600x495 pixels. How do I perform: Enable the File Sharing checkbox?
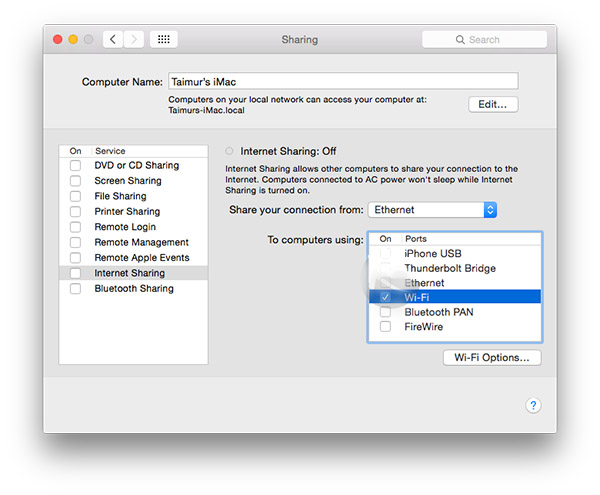(x=75, y=196)
